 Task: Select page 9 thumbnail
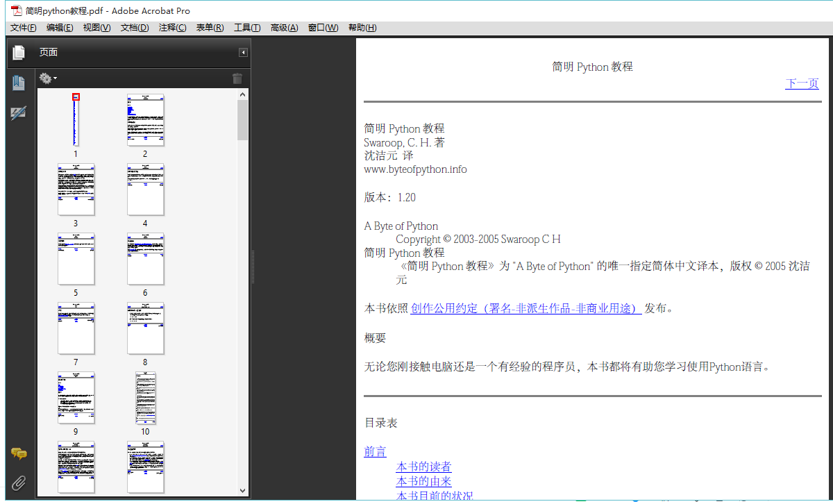(x=76, y=397)
